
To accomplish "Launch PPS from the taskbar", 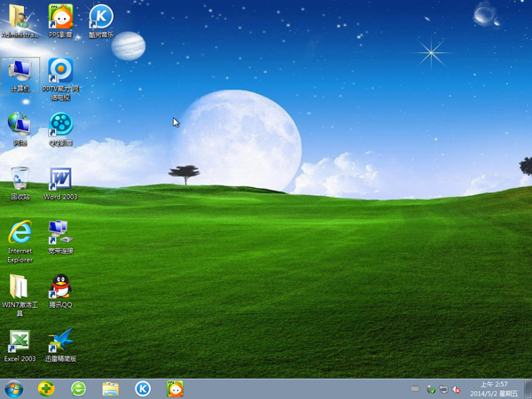I will (x=175, y=389).
